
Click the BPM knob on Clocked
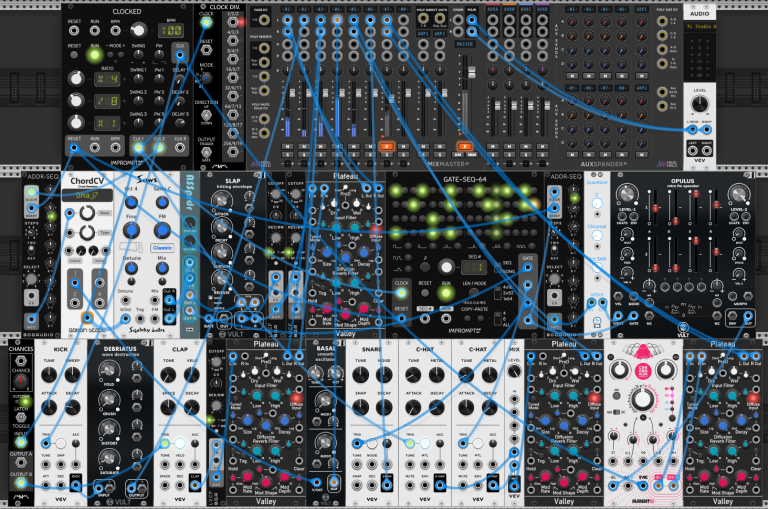click(139, 30)
